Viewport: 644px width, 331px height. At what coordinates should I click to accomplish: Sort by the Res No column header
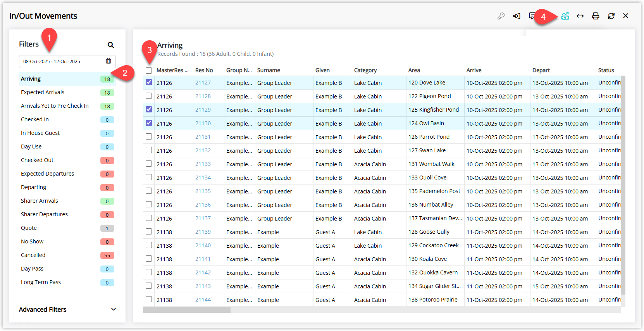(x=204, y=70)
